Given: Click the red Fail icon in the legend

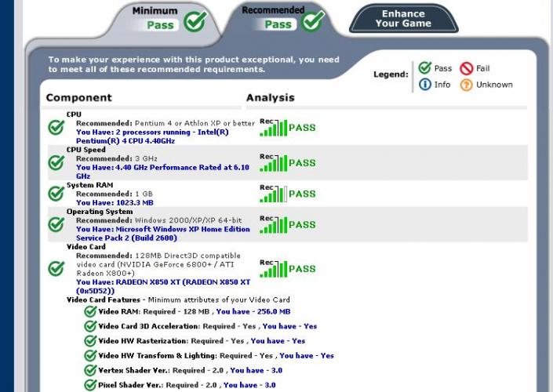Looking at the screenshot, I should point(466,68).
